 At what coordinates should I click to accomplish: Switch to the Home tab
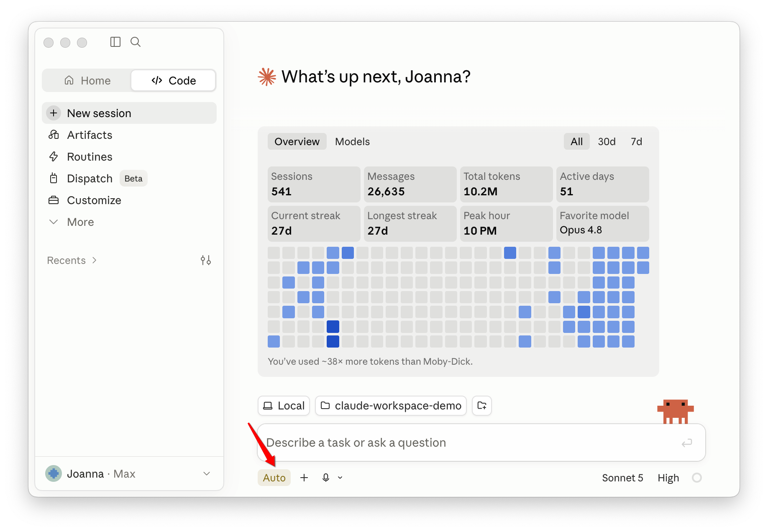point(87,80)
